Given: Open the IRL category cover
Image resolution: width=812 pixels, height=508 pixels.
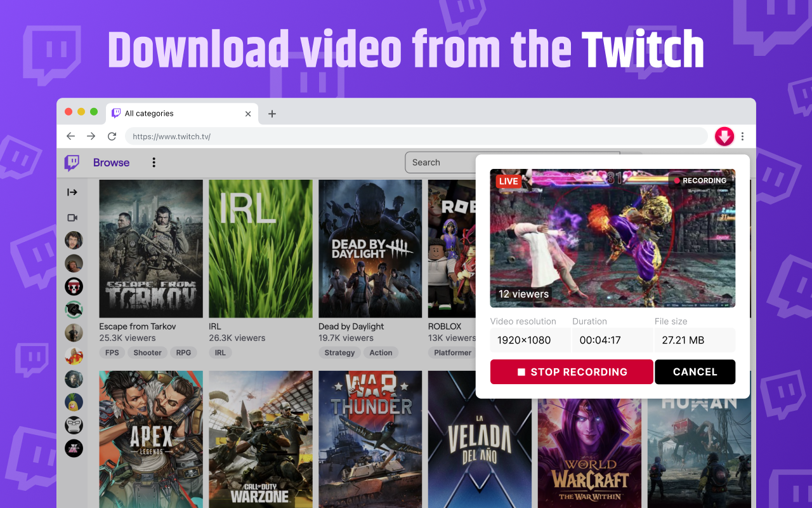Looking at the screenshot, I should point(261,248).
